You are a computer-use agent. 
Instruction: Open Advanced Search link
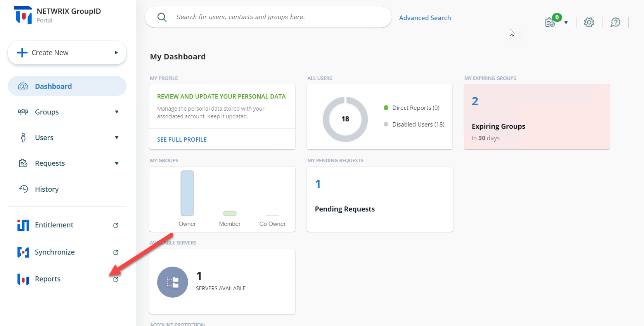[425, 18]
